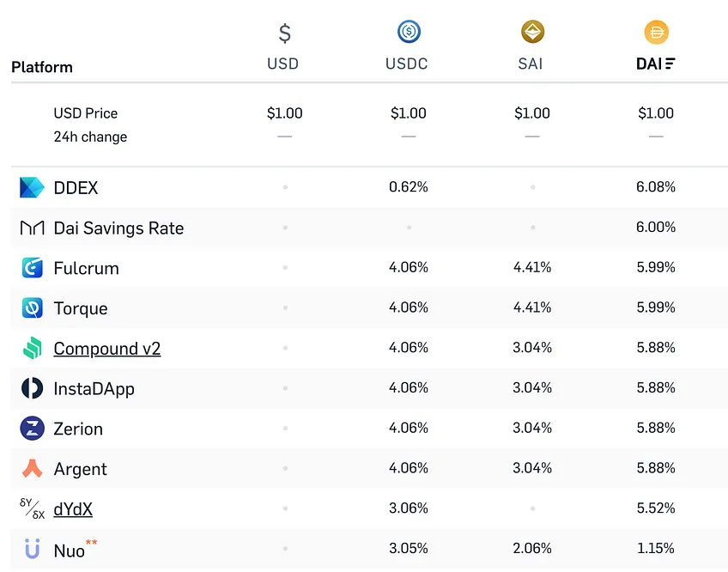The image size is (728, 572).
Task: Open the dYdX platform link
Action: 73,509
